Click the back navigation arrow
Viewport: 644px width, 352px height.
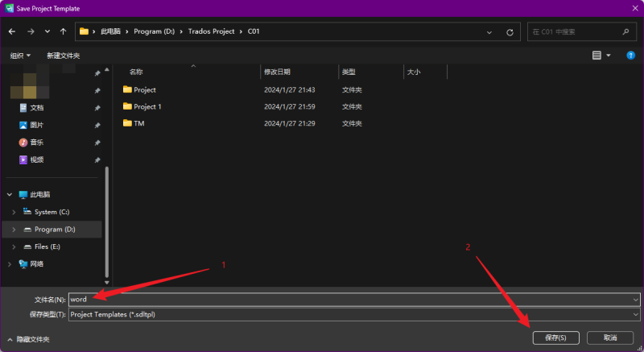click(x=12, y=31)
